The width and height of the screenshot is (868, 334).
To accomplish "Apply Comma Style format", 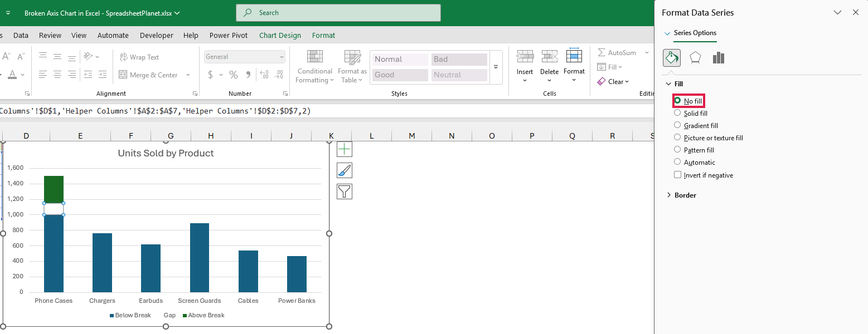I will click(x=248, y=75).
